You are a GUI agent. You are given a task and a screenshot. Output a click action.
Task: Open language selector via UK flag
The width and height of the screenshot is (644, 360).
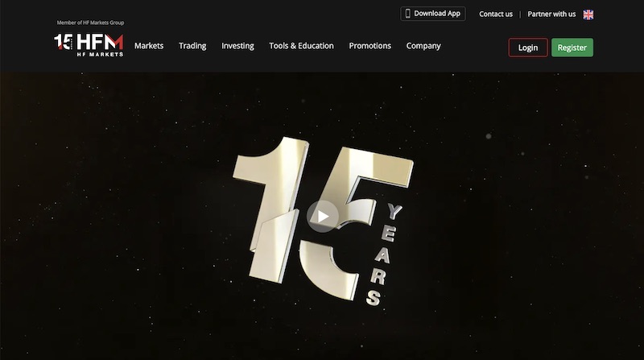coord(588,14)
